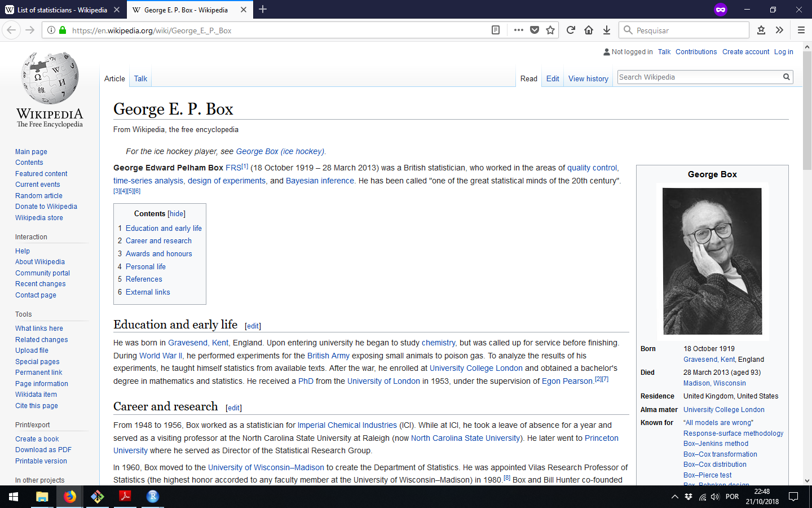This screenshot has width=812, height=508.
Task: Switch to the List of statisticians tab
Action: 62,10
